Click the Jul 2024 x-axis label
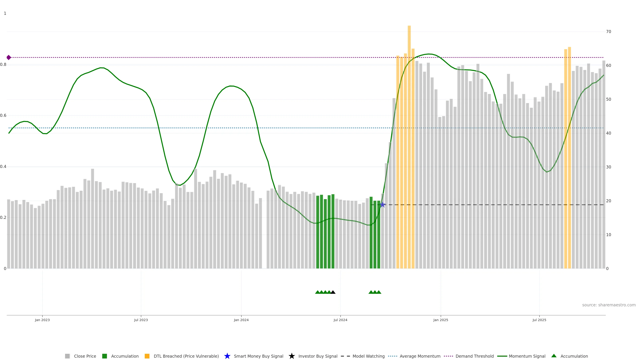The width and height of the screenshot is (644, 362). point(340,320)
